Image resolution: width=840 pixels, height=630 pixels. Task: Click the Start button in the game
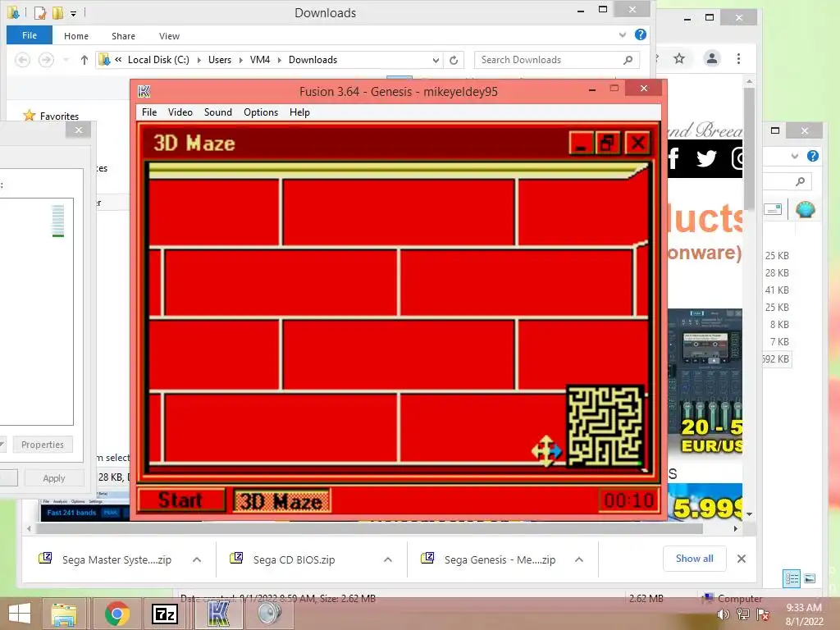coord(181,500)
